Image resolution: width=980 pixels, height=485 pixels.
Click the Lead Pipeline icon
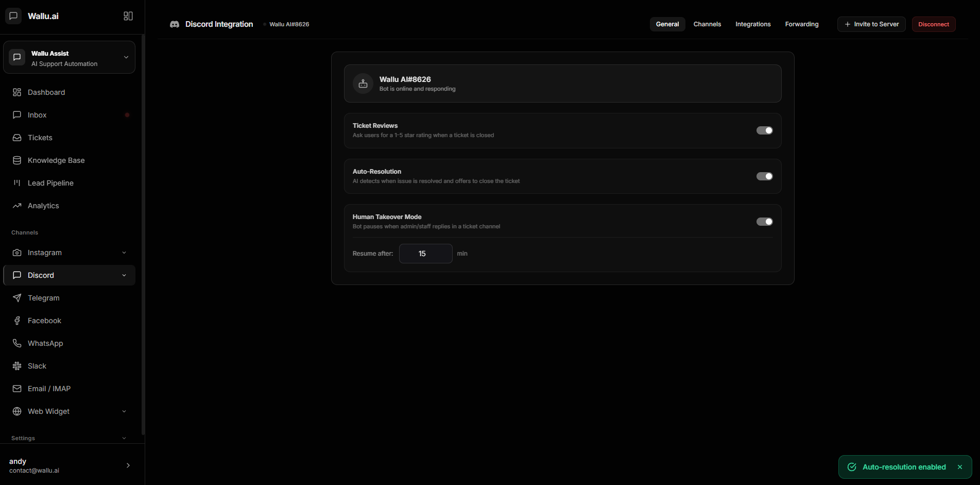(17, 183)
